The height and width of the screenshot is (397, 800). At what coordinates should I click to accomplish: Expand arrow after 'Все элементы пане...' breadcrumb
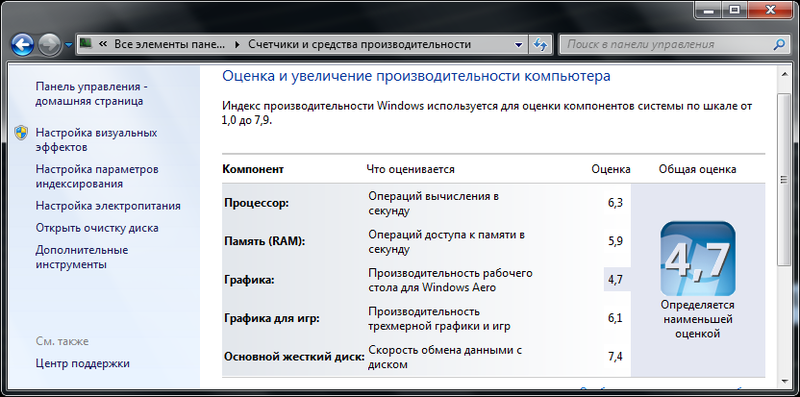pos(236,44)
